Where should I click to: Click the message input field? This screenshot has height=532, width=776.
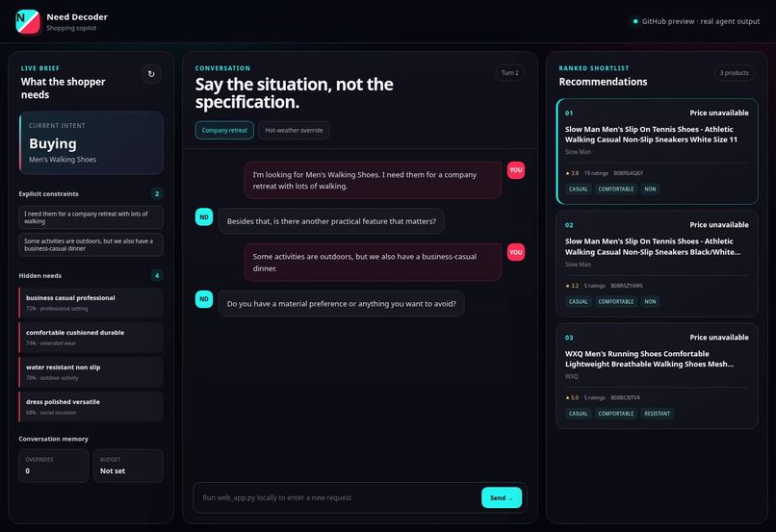tap(338, 497)
